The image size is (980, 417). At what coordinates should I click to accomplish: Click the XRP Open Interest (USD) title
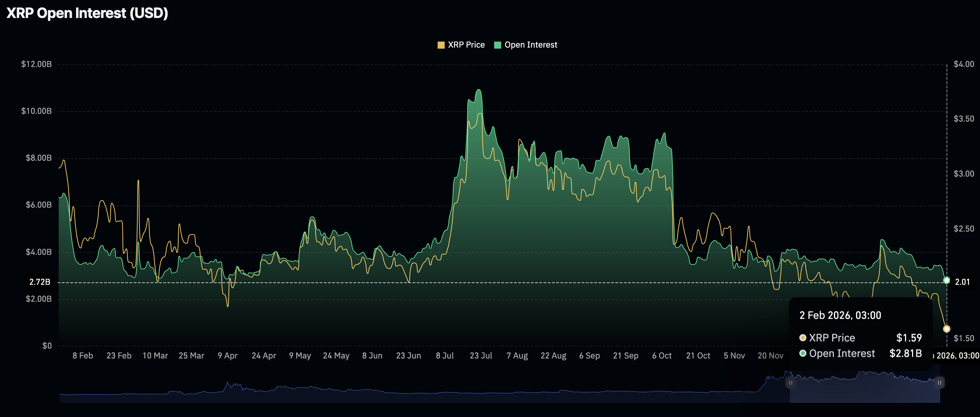[87, 13]
